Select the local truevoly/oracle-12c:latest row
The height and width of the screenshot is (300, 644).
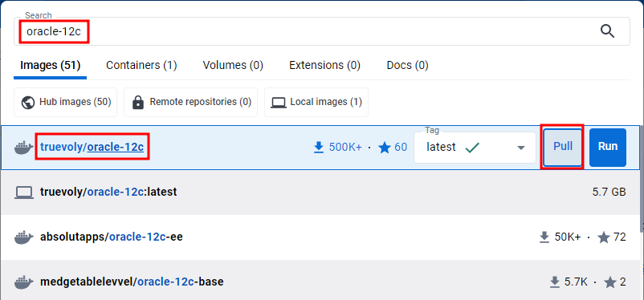pos(320,192)
